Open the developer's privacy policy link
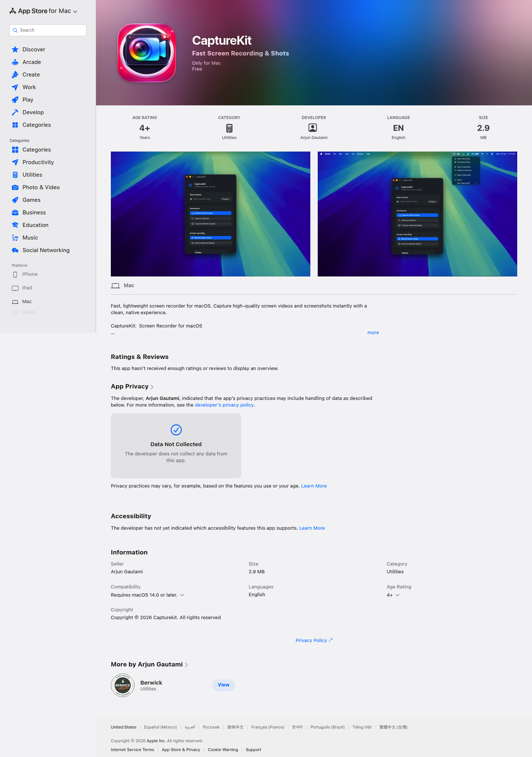The width and height of the screenshot is (532, 757). (x=224, y=405)
